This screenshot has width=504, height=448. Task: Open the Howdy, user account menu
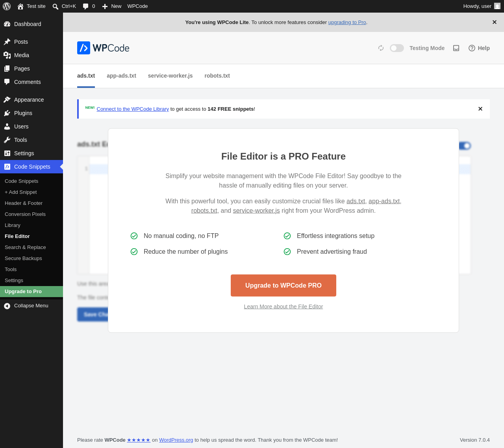pyautogui.click(x=482, y=6)
